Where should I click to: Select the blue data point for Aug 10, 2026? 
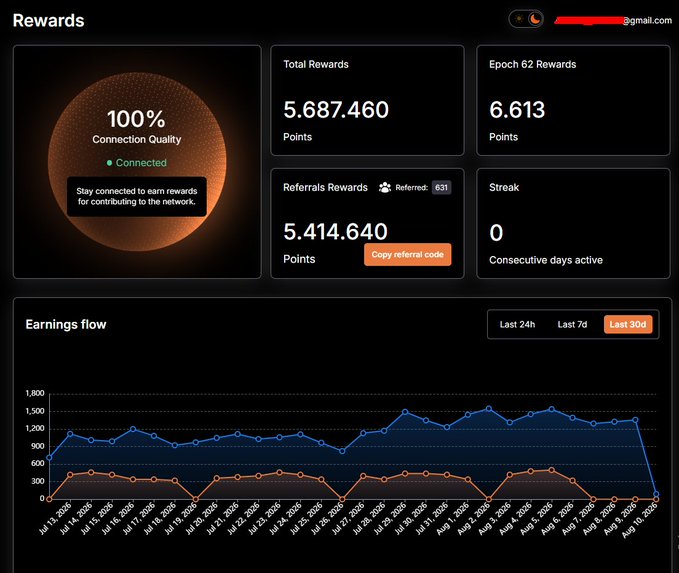(656, 494)
